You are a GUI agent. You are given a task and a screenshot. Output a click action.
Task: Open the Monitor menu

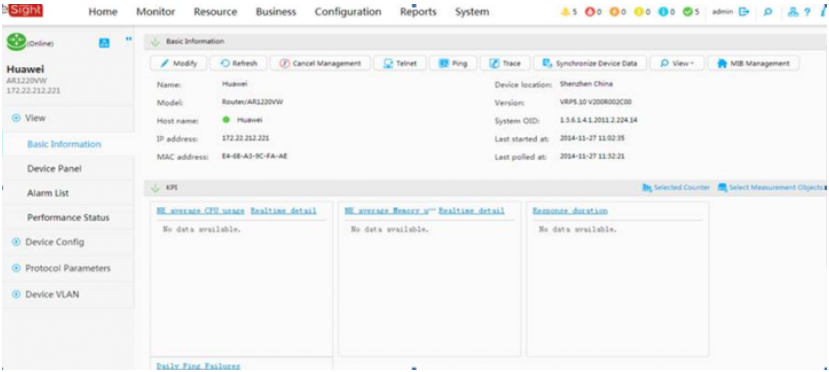click(156, 12)
